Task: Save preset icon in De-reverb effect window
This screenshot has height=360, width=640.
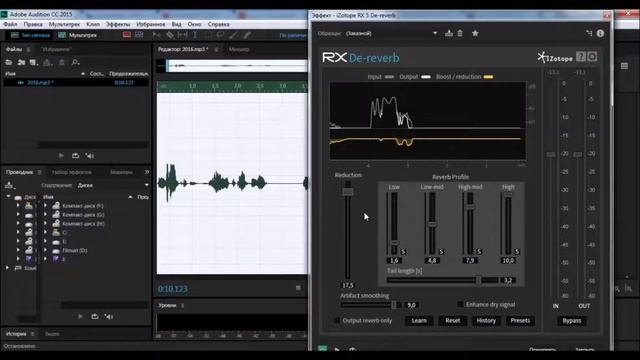Action: (449, 33)
